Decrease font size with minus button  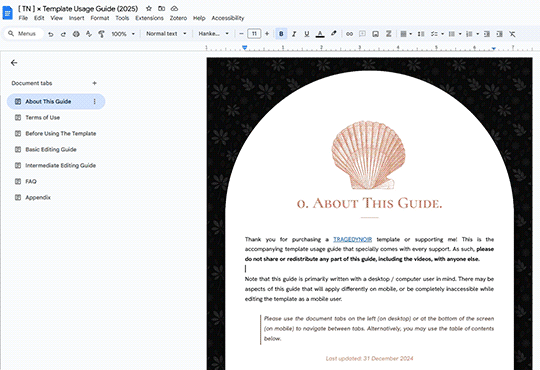(x=241, y=34)
